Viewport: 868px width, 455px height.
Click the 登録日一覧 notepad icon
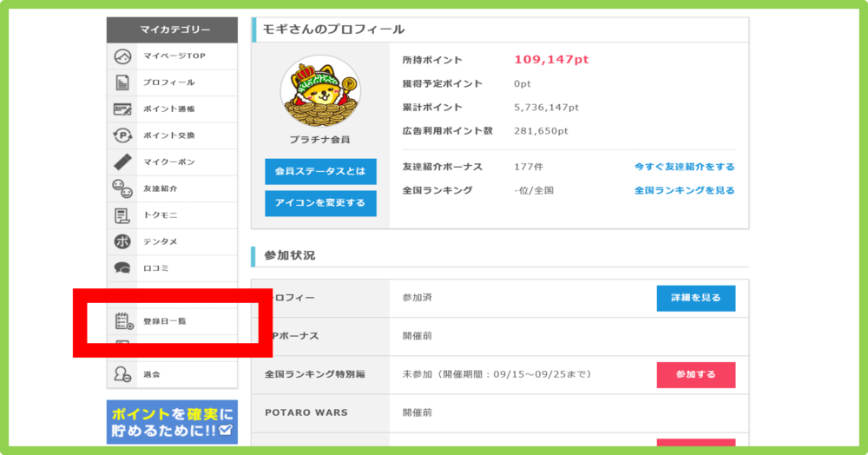tap(124, 321)
